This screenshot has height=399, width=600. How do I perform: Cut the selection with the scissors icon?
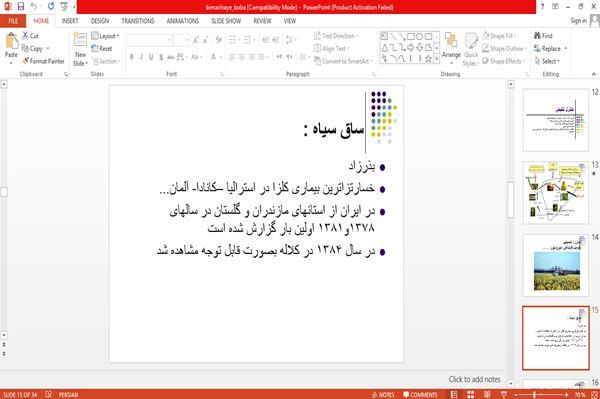[26, 36]
